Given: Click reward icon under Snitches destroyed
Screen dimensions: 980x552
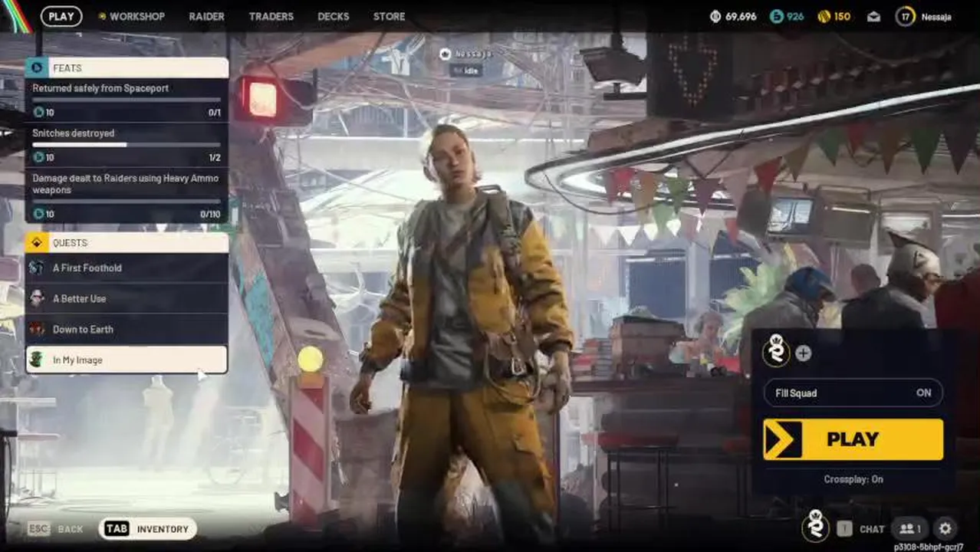Looking at the screenshot, I should pos(38,157).
